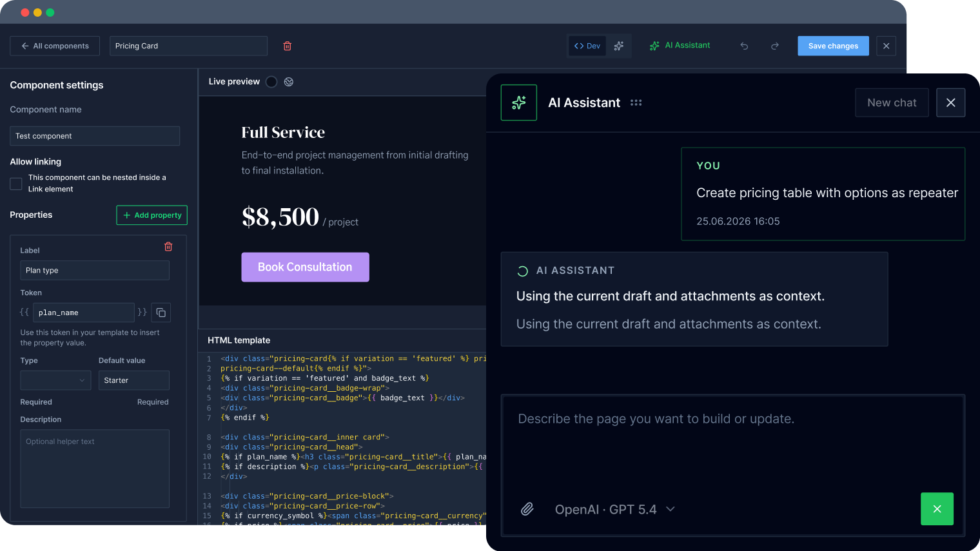Image resolution: width=980 pixels, height=551 pixels.
Task: Open AI Assistant from the top toolbar
Action: point(680,46)
